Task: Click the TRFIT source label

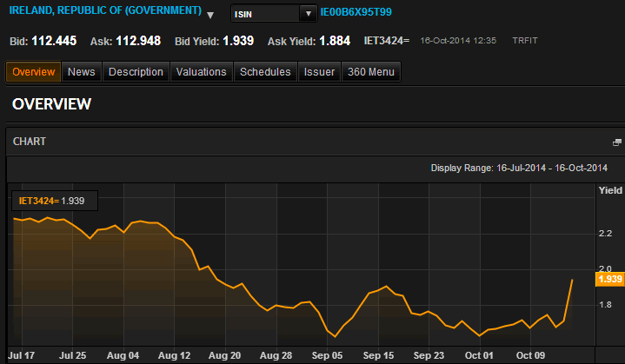Action: pyautogui.click(x=525, y=41)
